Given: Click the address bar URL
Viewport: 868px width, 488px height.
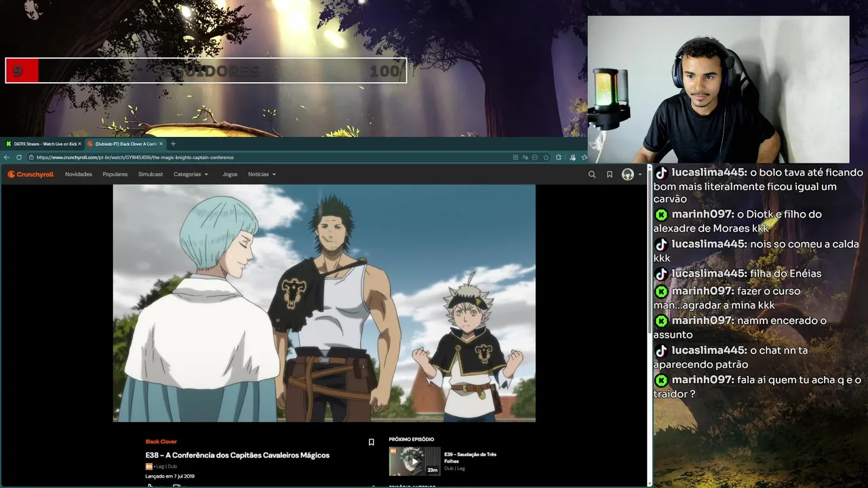Looking at the screenshot, I should (135, 157).
